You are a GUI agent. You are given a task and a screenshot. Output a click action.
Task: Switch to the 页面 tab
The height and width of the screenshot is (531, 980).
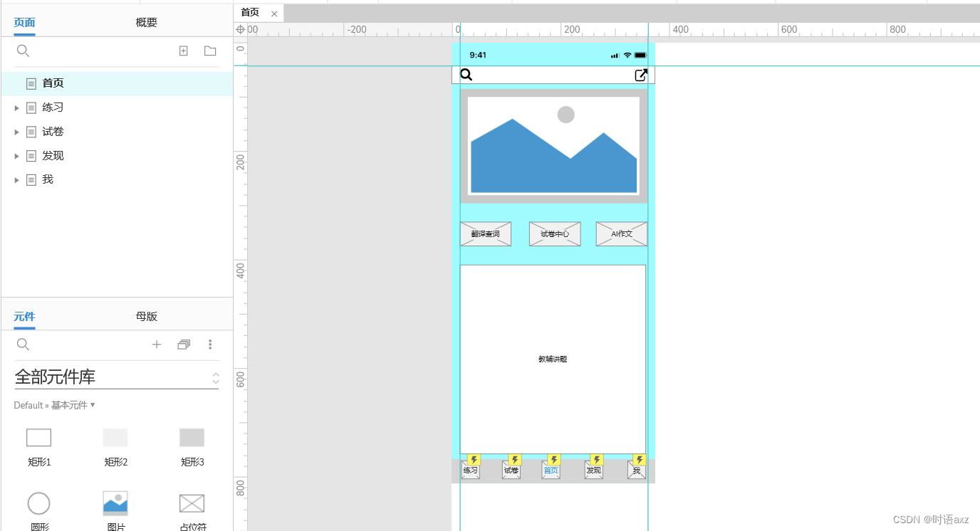click(x=24, y=23)
